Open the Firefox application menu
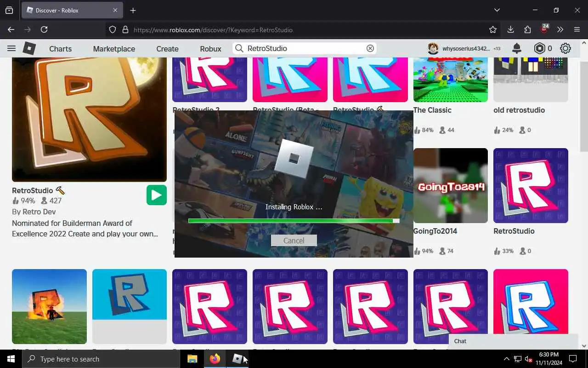This screenshot has height=368, width=588. (x=577, y=29)
